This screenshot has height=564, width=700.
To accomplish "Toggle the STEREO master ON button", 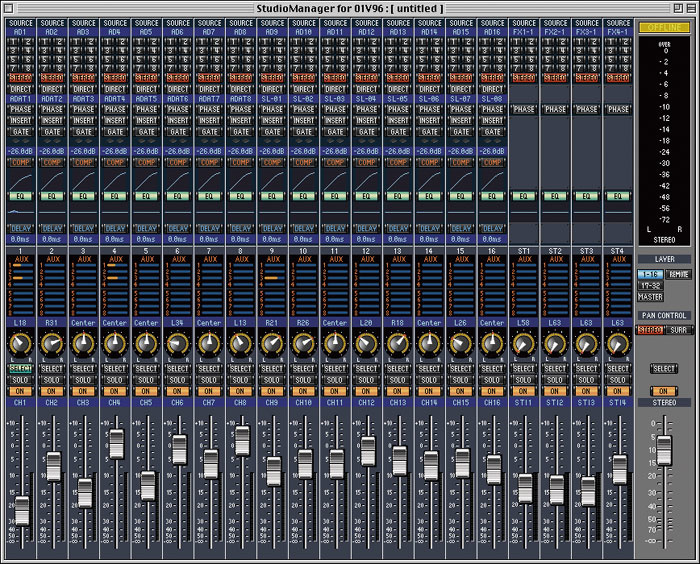I will coord(663,391).
